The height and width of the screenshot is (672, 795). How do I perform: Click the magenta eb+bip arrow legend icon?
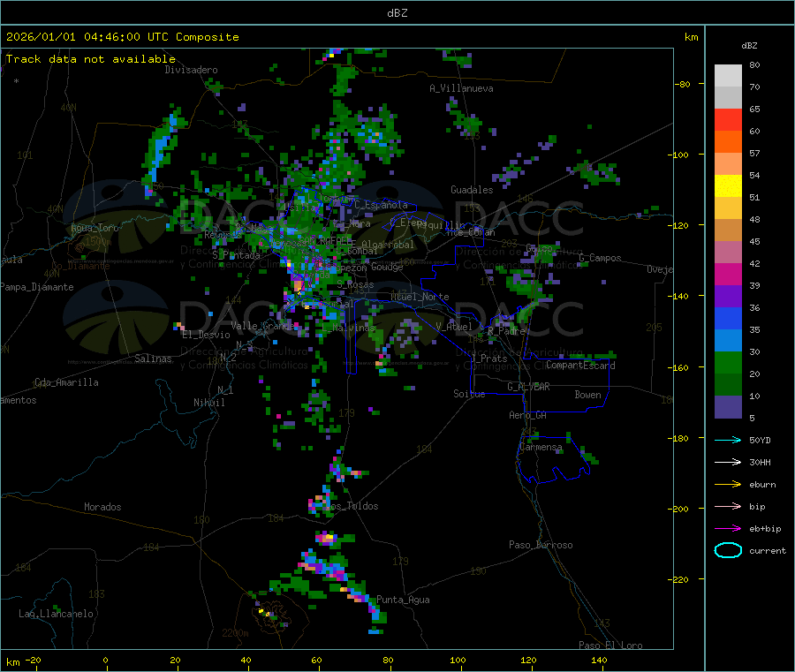[x=728, y=528]
